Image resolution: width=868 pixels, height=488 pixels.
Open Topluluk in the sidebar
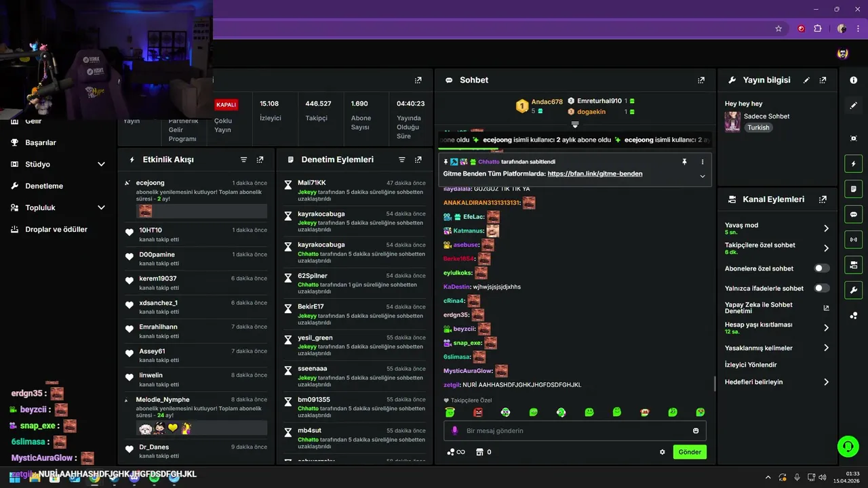(x=40, y=207)
